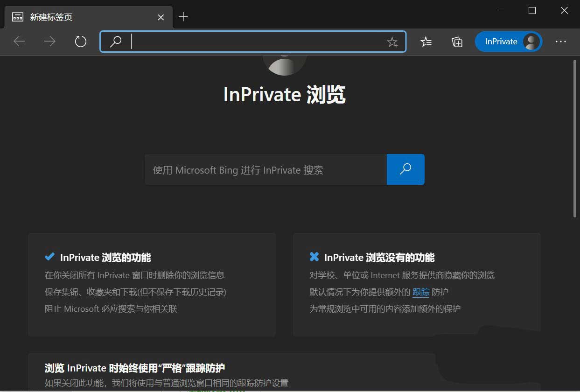This screenshot has width=580, height=392.
Task: Click the forward navigation arrow
Action: tap(49, 41)
